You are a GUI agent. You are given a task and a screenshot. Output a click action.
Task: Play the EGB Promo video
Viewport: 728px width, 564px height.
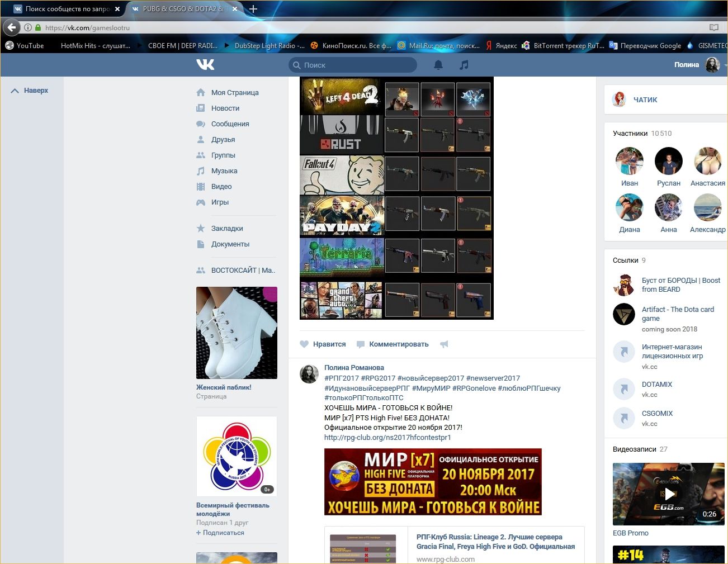[669, 494]
